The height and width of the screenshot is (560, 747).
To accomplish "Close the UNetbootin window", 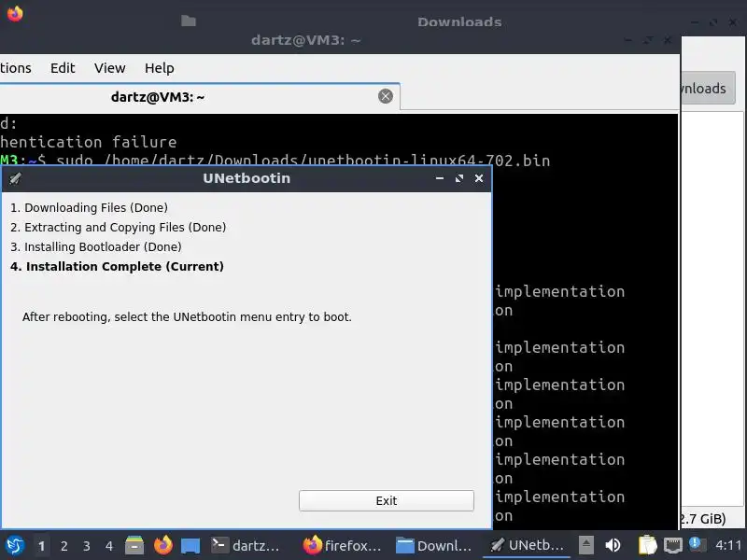I will coord(479,178).
